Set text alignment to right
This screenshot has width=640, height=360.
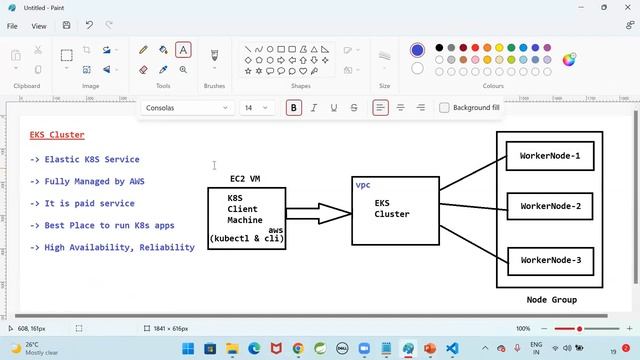pyautogui.click(x=421, y=108)
